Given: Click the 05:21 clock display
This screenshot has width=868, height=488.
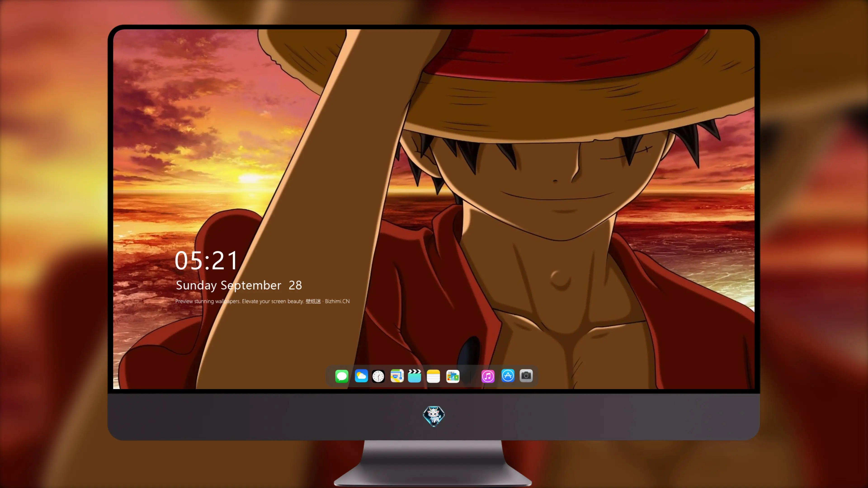Looking at the screenshot, I should 206,261.
